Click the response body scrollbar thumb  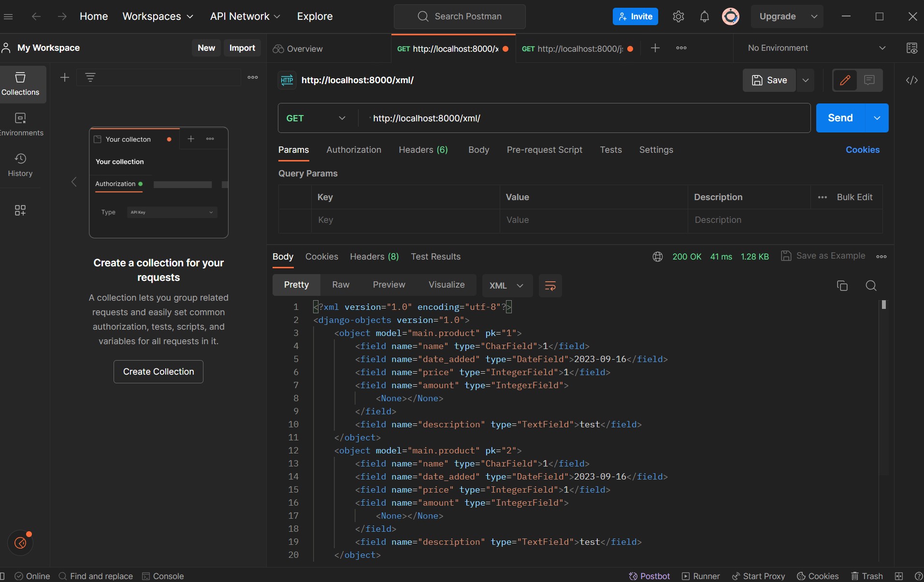tap(884, 305)
